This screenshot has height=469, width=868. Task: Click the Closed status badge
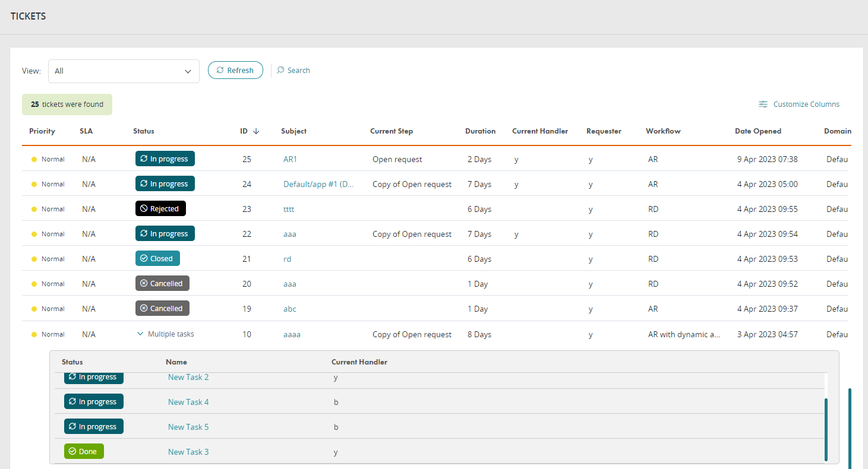point(157,258)
